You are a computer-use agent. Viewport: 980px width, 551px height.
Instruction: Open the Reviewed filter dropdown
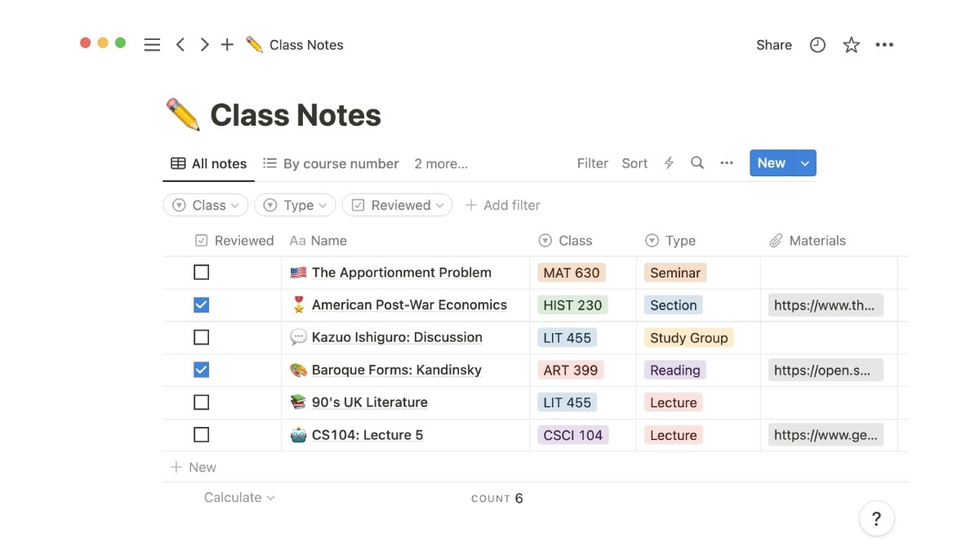[398, 206]
